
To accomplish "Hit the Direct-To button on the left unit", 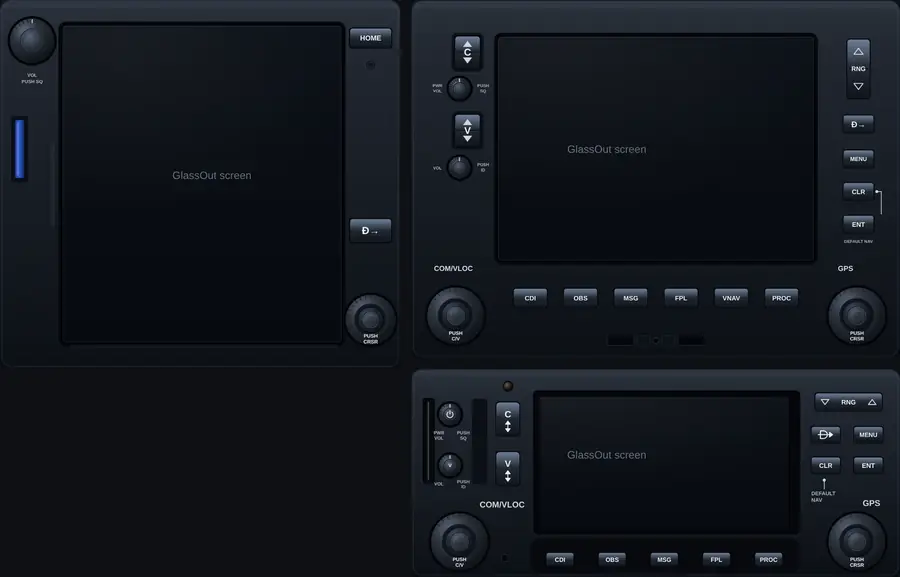I will pyautogui.click(x=370, y=230).
